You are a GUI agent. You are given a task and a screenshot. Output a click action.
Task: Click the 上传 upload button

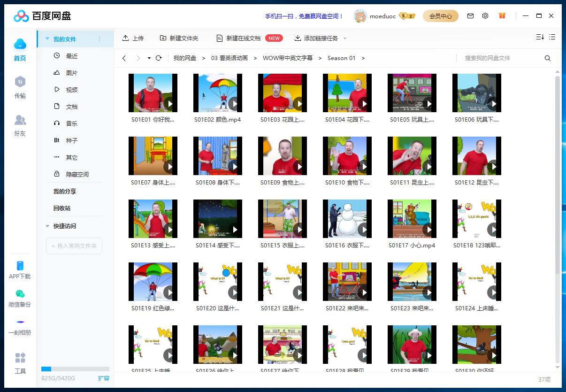(133, 38)
